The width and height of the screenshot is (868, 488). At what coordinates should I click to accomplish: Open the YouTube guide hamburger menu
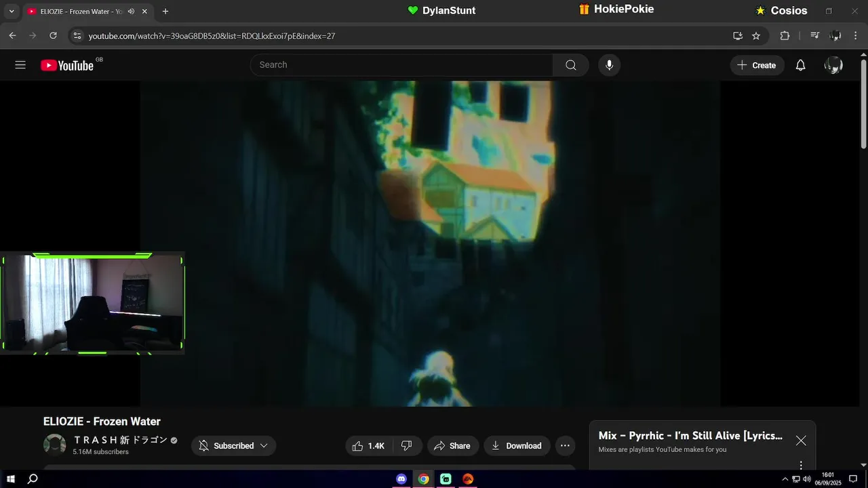[20, 65]
